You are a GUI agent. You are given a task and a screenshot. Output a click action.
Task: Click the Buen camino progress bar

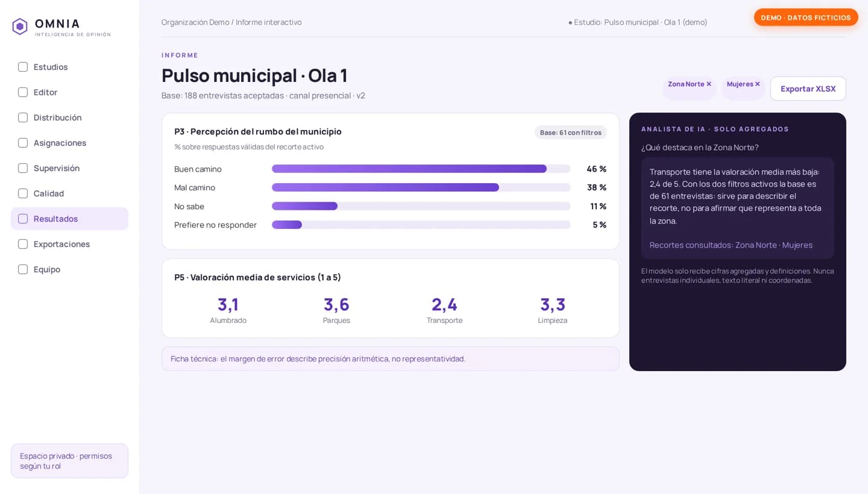421,169
